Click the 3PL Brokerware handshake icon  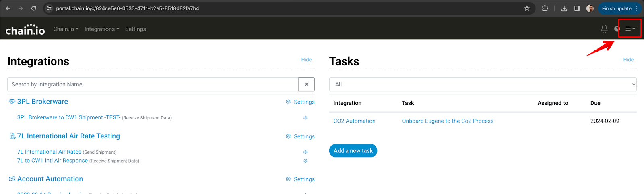pyautogui.click(x=12, y=102)
